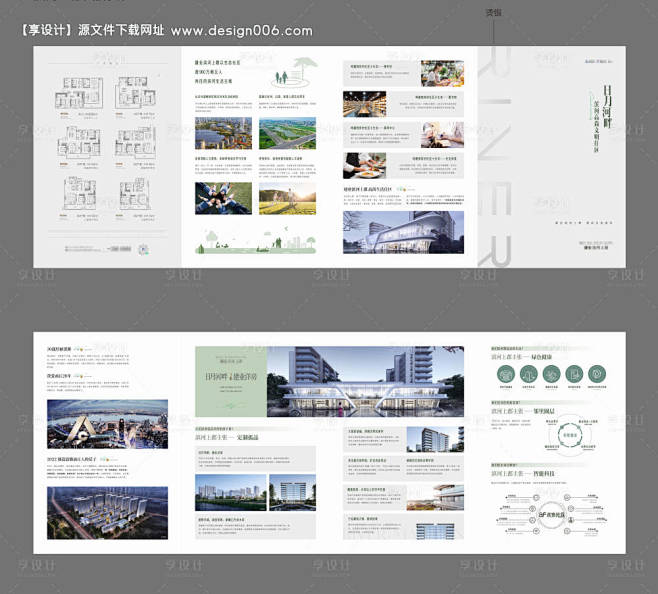658x594 pixels.
Task: Click the first green circular health icon
Action: [x=506, y=374]
